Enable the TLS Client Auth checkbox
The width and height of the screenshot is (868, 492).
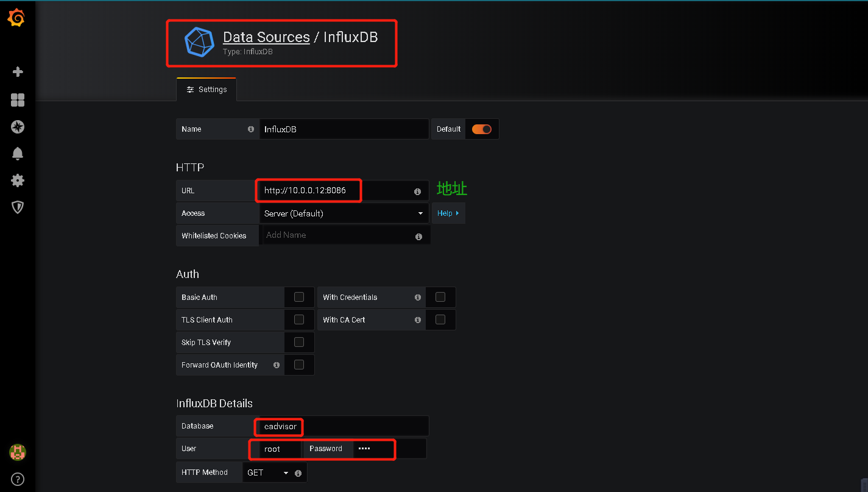pyautogui.click(x=299, y=319)
